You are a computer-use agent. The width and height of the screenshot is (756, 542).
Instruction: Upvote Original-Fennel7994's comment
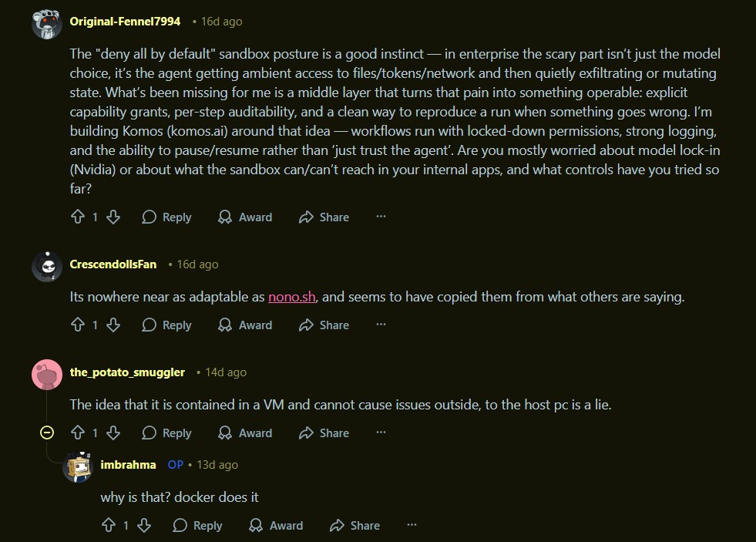point(77,217)
